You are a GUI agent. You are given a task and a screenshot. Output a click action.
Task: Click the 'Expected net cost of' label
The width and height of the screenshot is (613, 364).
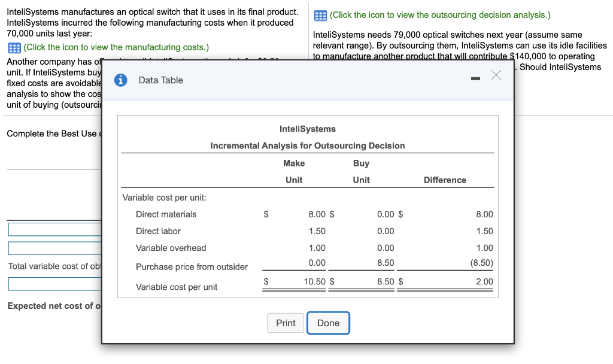click(54, 306)
